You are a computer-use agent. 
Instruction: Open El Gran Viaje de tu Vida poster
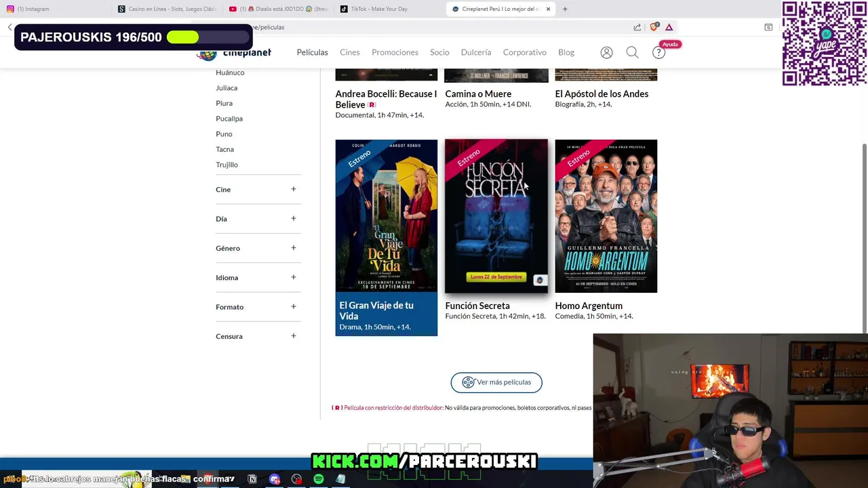click(387, 216)
